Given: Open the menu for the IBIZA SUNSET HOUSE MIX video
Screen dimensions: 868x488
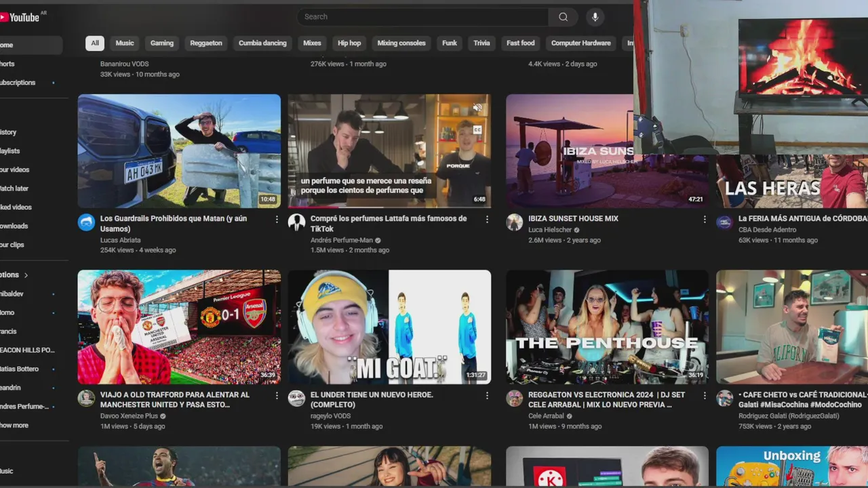Looking at the screenshot, I should tap(705, 220).
